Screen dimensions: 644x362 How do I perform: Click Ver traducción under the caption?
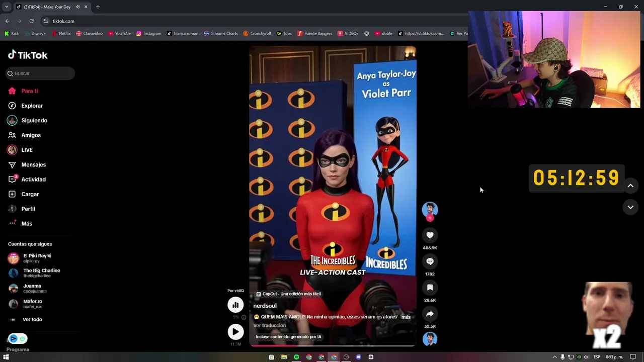(x=269, y=325)
